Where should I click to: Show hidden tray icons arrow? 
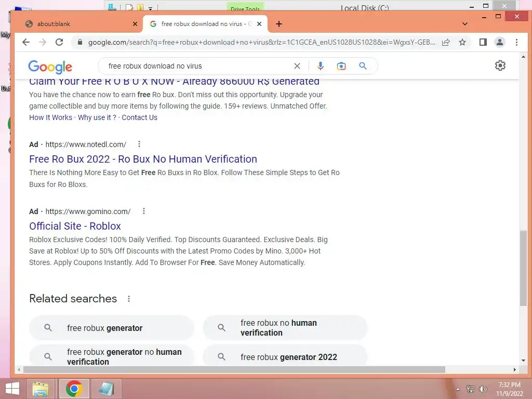click(458, 389)
